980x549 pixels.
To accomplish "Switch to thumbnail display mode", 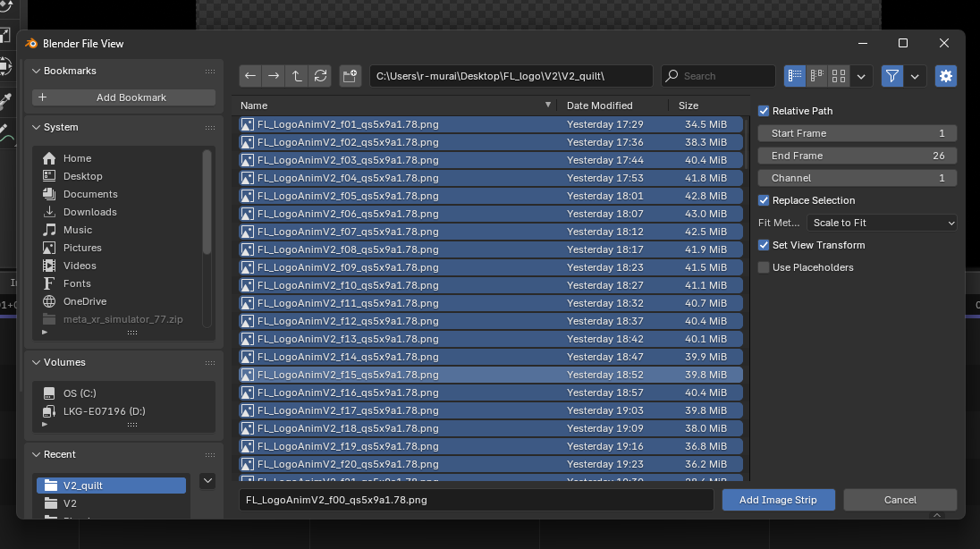I will (839, 76).
